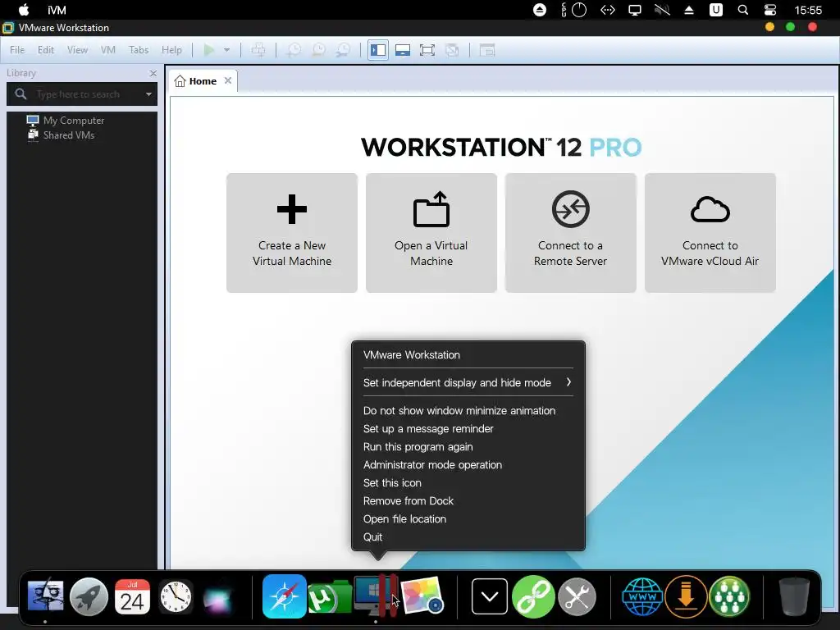Click the VMware Workstation menu header

click(412, 354)
